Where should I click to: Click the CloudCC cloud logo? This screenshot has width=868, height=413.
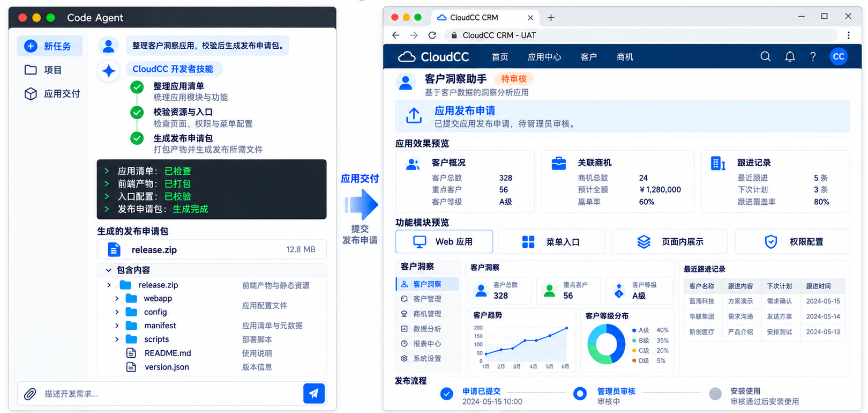pyautogui.click(x=407, y=56)
